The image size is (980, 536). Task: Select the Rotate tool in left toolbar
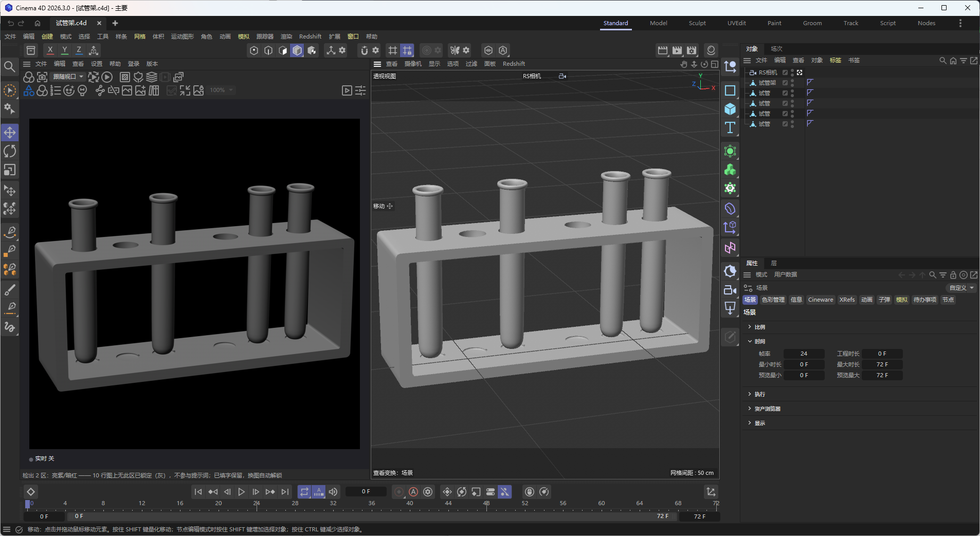pos(10,151)
